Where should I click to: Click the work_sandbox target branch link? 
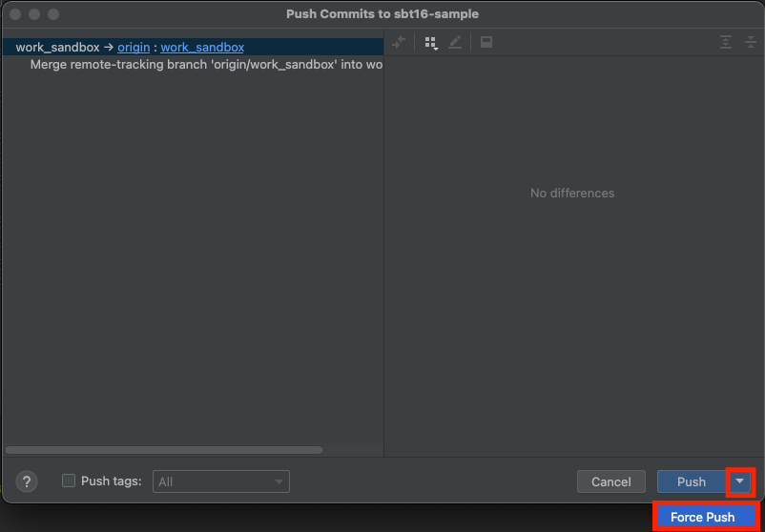point(202,48)
